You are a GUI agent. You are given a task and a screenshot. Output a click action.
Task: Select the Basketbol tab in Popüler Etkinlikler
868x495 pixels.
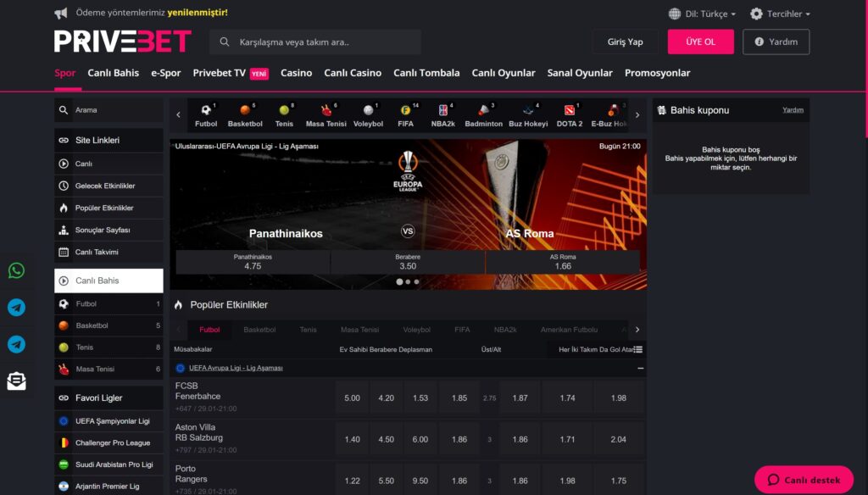coord(259,330)
